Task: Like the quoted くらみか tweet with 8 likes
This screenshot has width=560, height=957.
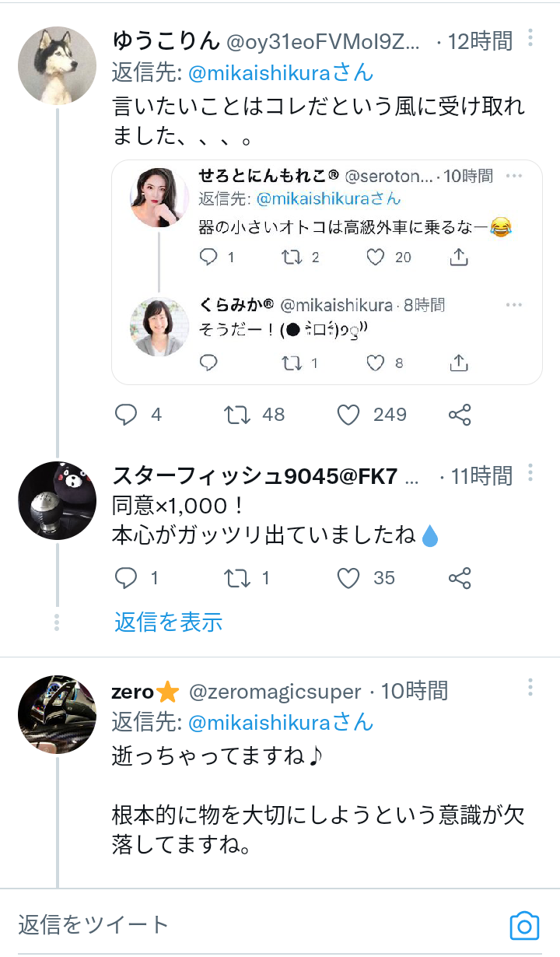Action: 376,363
